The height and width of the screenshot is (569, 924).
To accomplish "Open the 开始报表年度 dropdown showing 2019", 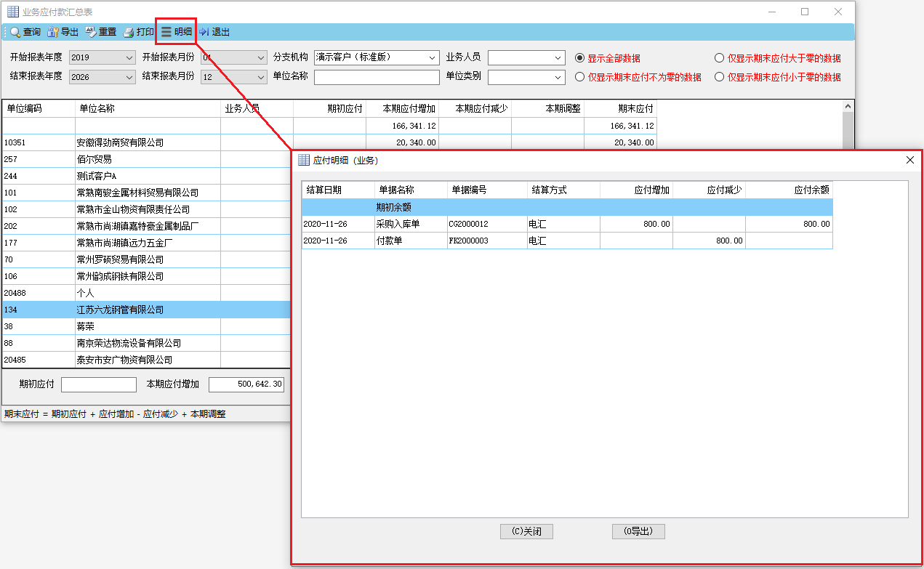I will point(103,57).
